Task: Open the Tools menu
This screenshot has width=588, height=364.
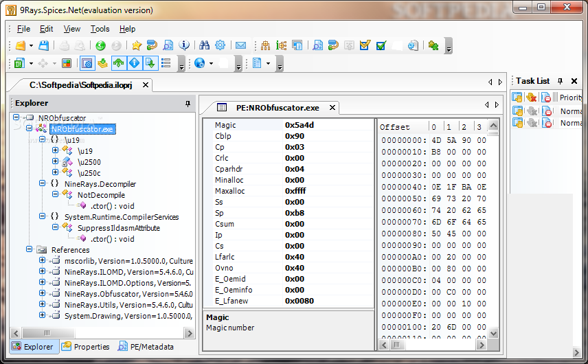Action: 100,29
